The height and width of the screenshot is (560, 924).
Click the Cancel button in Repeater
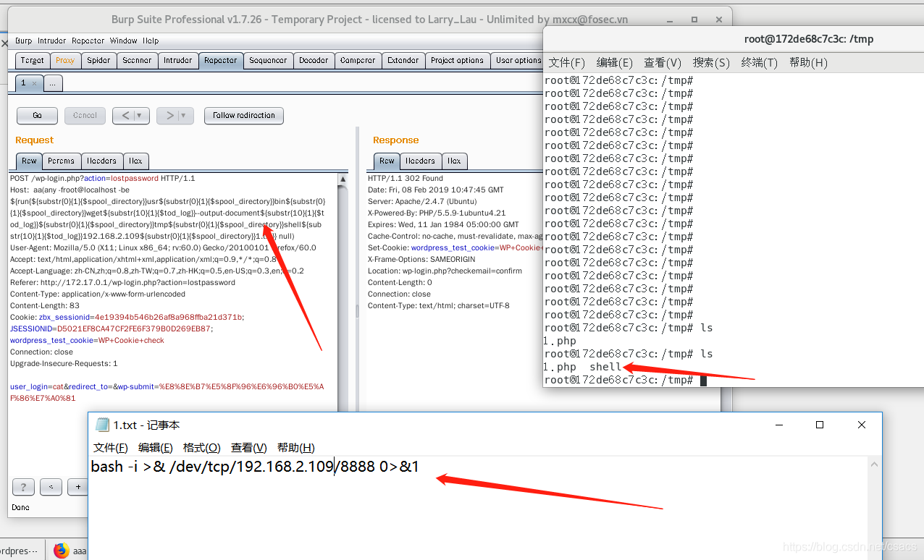[x=85, y=115]
